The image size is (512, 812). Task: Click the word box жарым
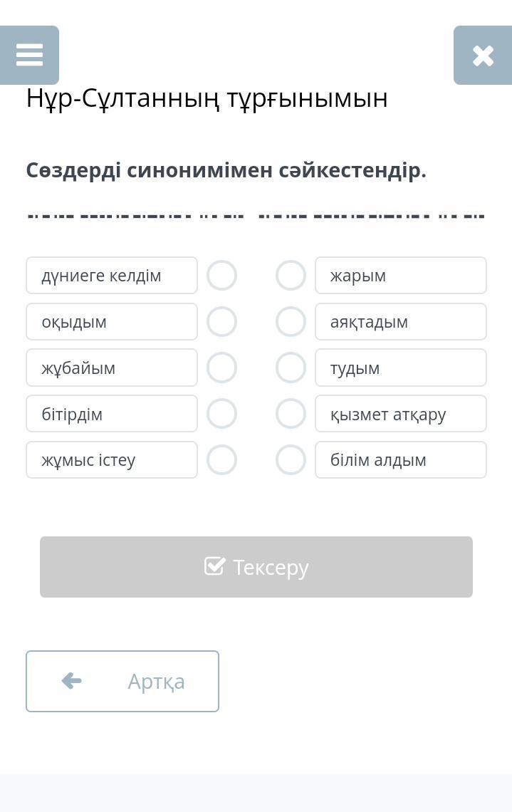[x=400, y=276]
